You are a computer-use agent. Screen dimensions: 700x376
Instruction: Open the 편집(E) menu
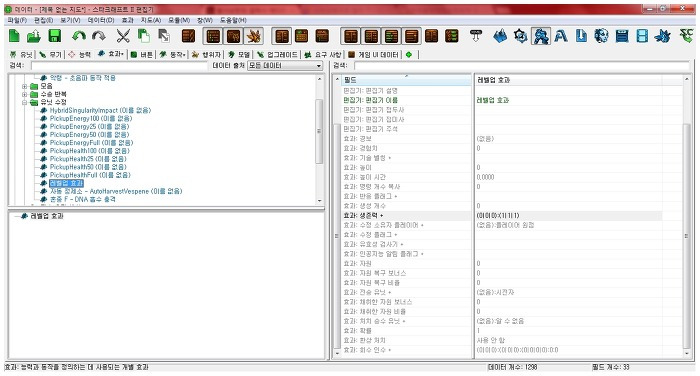(43, 20)
